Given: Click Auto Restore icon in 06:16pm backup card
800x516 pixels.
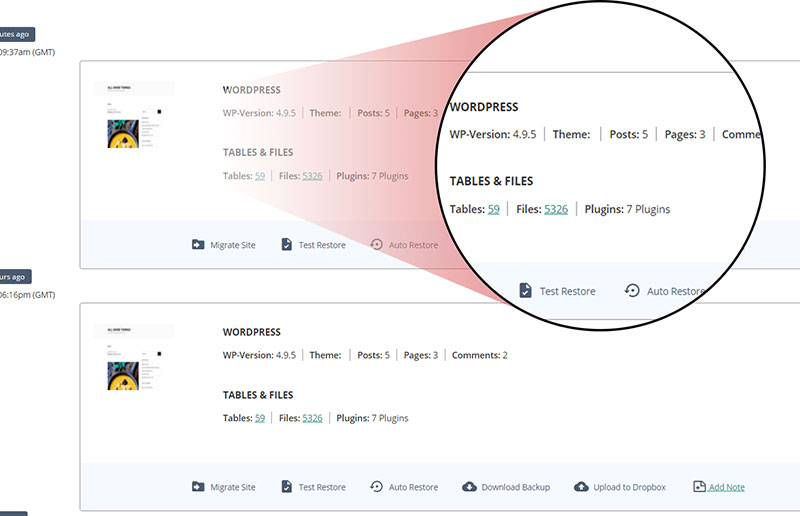Looking at the screenshot, I should click(377, 486).
